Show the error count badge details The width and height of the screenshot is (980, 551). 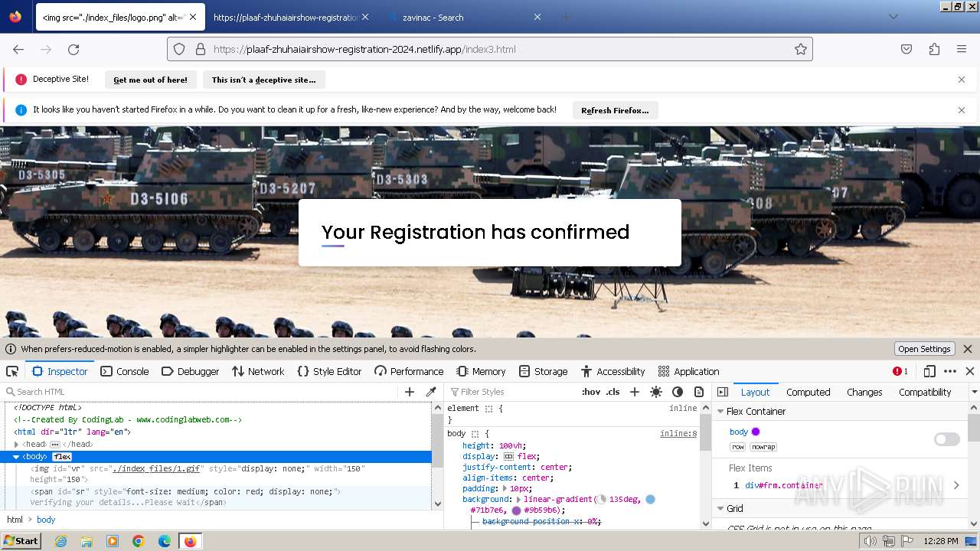900,371
